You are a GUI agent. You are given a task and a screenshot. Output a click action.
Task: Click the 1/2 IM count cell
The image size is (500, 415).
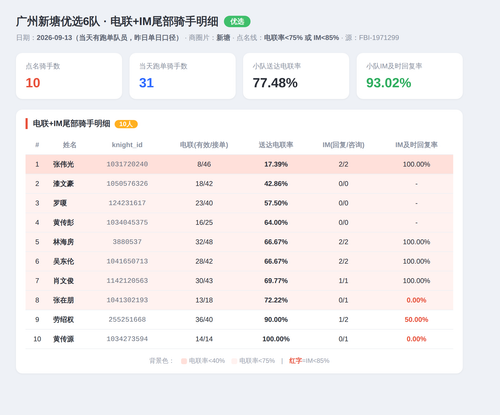(343, 319)
